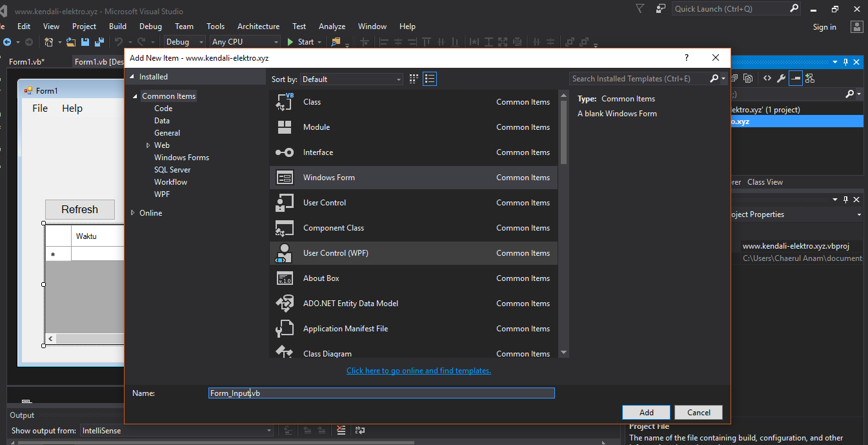Pin the Solution Explorer panel
The image size is (868, 445).
845,62
